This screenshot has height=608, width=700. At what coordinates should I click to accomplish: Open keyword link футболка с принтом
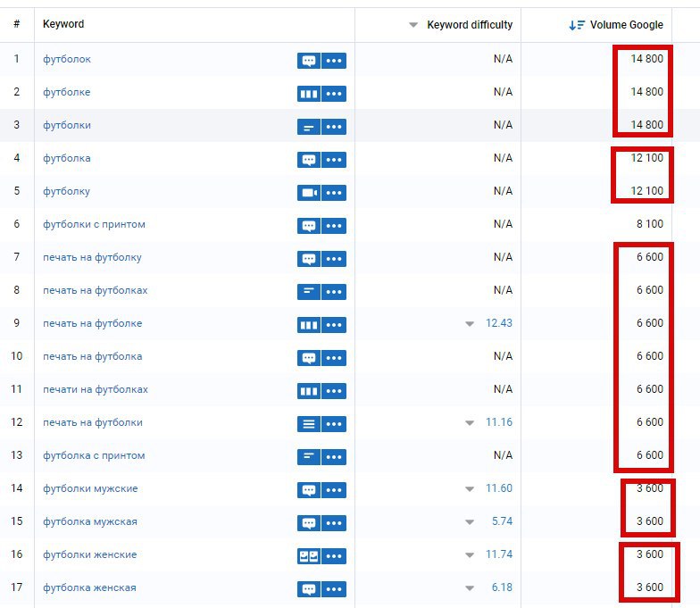(x=95, y=455)
